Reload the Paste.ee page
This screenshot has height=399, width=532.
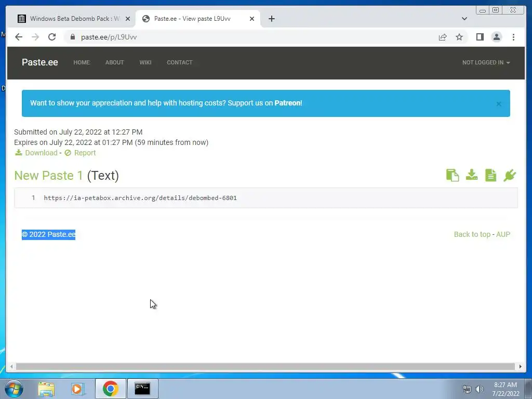(52, 37)
